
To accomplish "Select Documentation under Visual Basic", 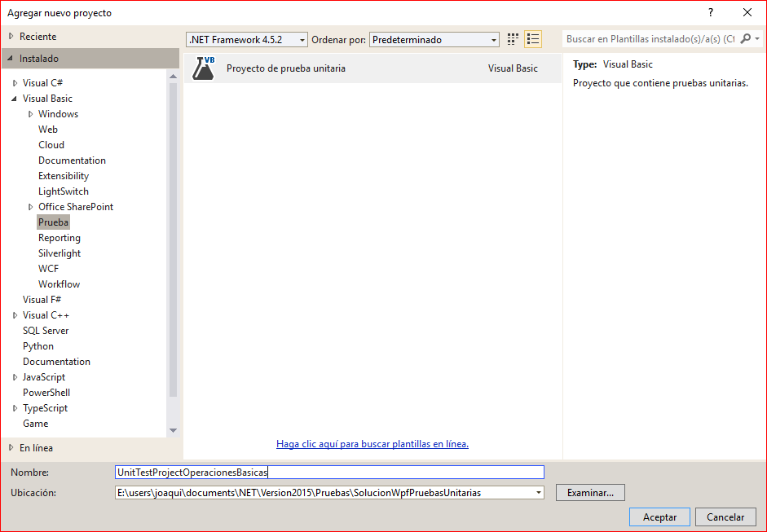I will (x=72, y=160).
